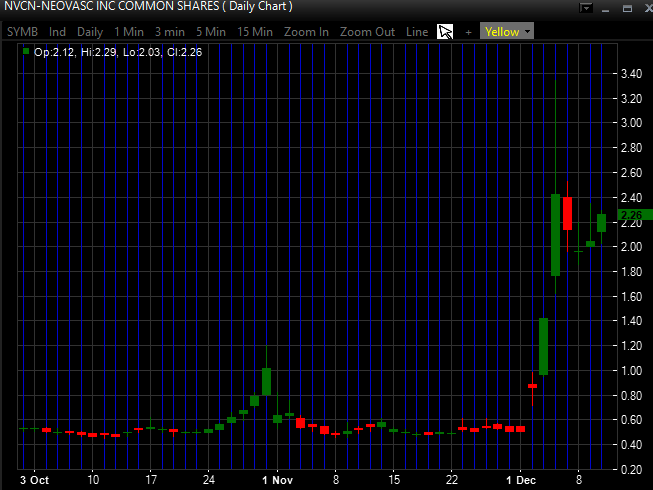Click the OHLC readout text

point(118,52)
